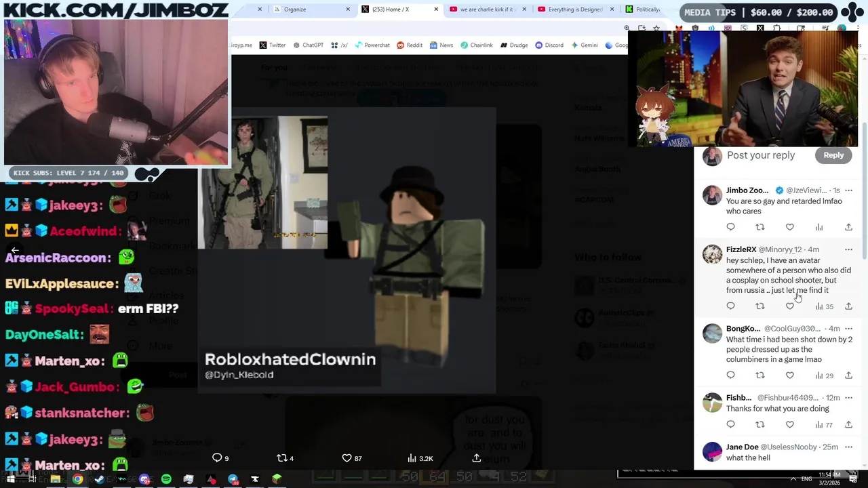Share Fishb's comment
The height and width of the screenshot is (488, 868).
[x=848, y=424]
